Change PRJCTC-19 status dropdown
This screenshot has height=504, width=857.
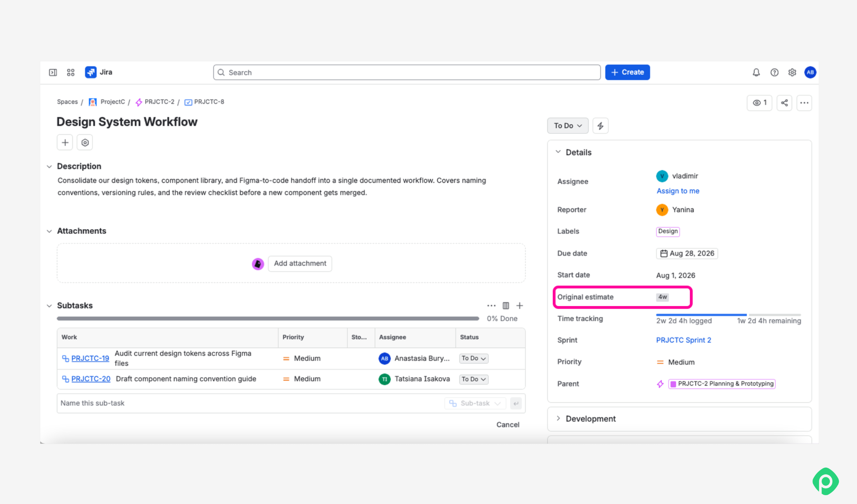click(474, 358)
